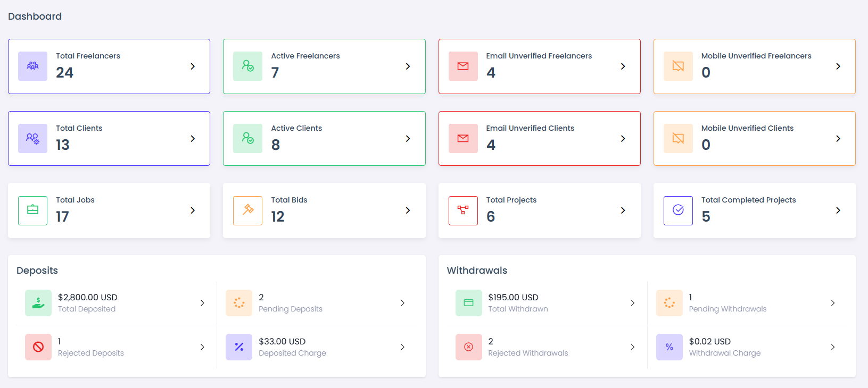Click the Withdrawal Charge percent icon
This screenshot has height=388, width=868.
coord(669,347)
